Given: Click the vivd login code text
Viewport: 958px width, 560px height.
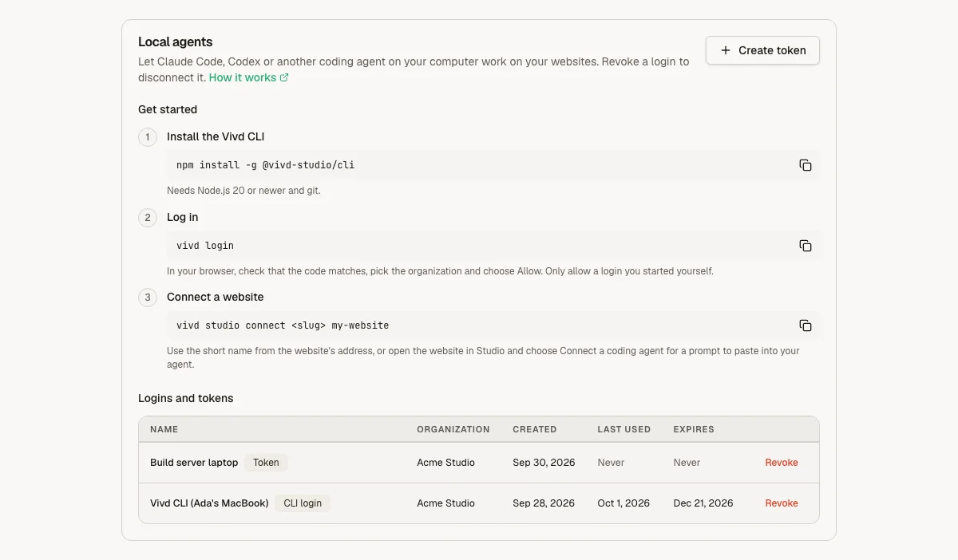Looking at the screenshot, I should coord(205,246).
